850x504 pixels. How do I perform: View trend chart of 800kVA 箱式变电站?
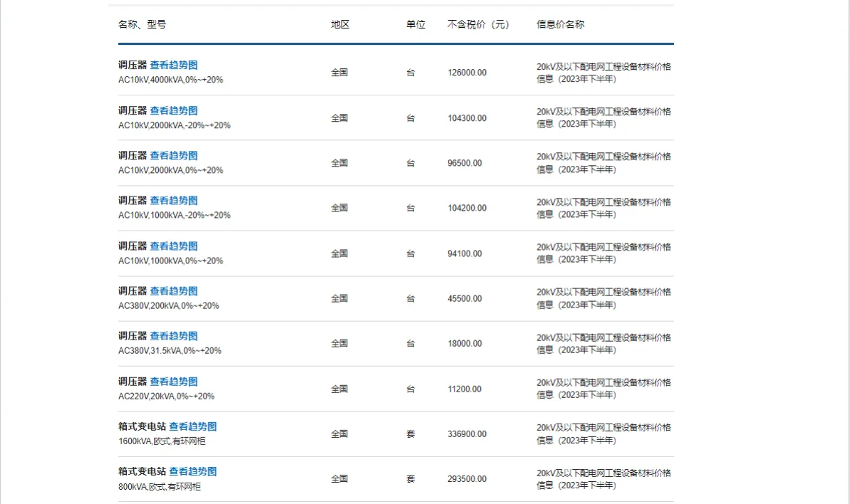[x=192, y=471]
